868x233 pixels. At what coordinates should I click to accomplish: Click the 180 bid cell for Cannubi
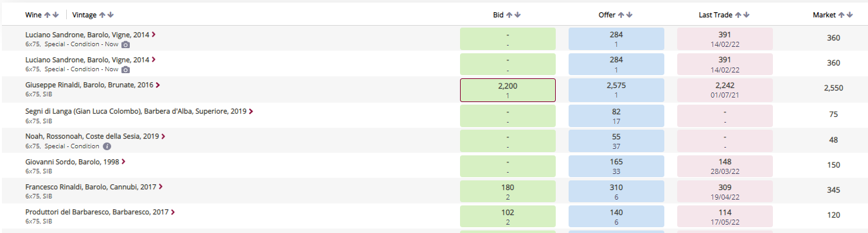click(508, 192)
